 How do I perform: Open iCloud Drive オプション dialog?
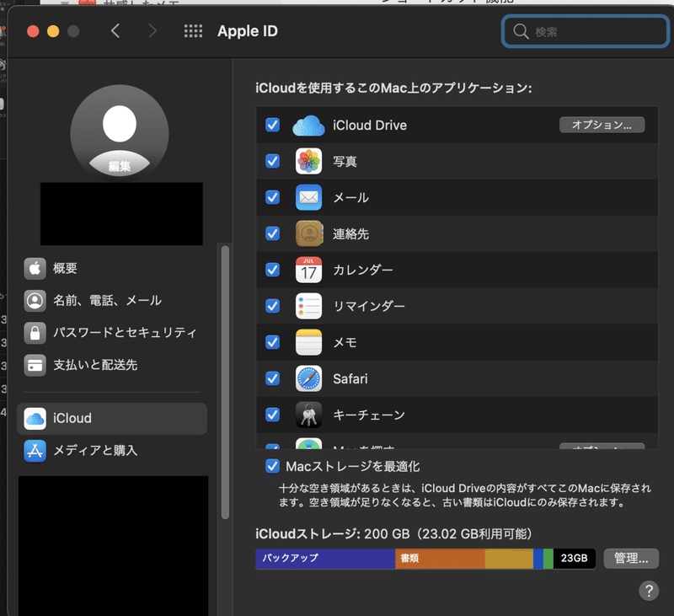click(x=602, y=124)
